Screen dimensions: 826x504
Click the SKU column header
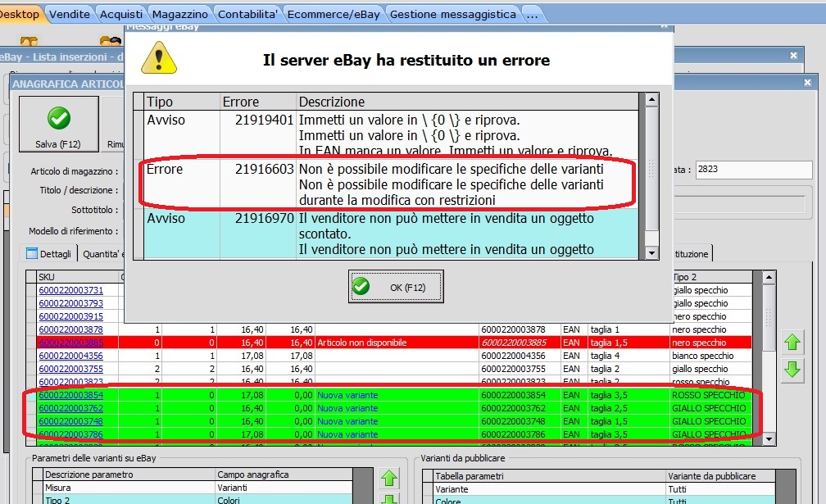(78, 277)
